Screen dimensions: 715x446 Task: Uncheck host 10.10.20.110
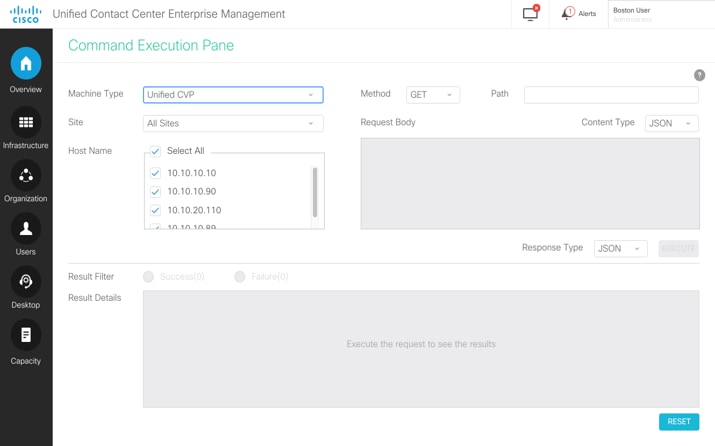[x=155, y=210]
